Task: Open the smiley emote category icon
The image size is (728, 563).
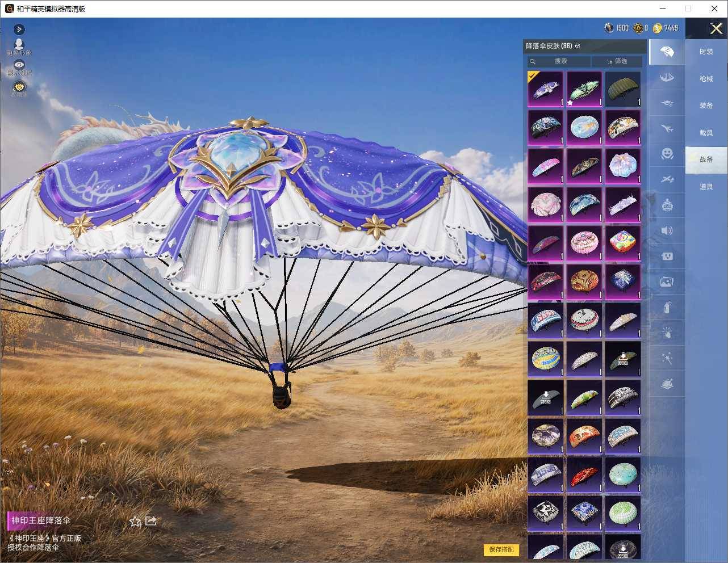Action: 667,153
